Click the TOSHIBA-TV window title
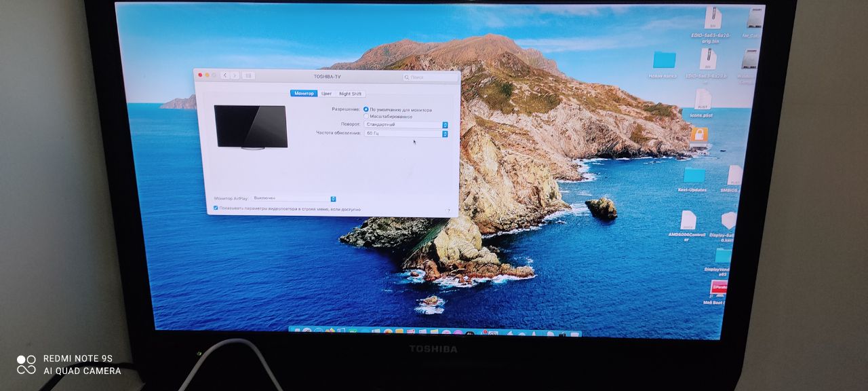868x391 pixels. coord(327,77)
